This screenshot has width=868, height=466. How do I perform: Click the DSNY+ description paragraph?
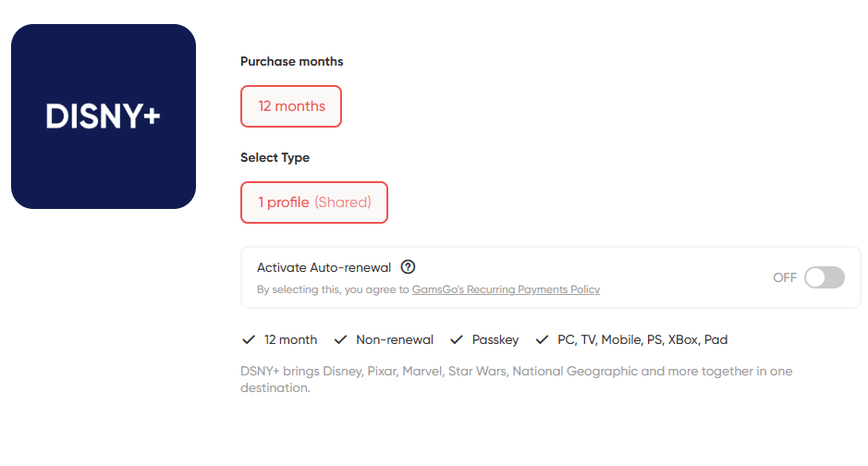click(517, 380)
